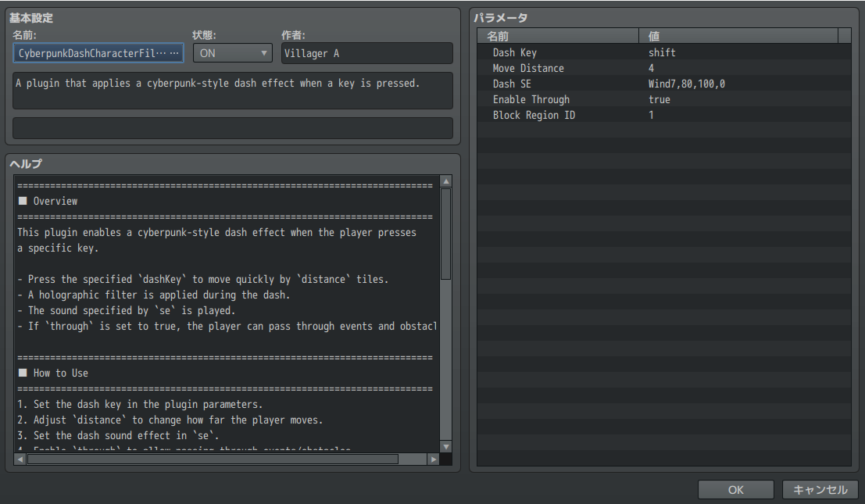Click the parameter name column header
Screen dimensions: 865x504
558,36
